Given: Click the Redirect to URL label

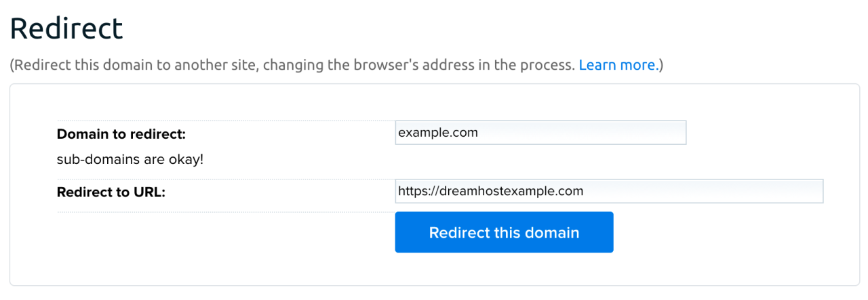Looking at the screenshot, I should pos(111,192).
